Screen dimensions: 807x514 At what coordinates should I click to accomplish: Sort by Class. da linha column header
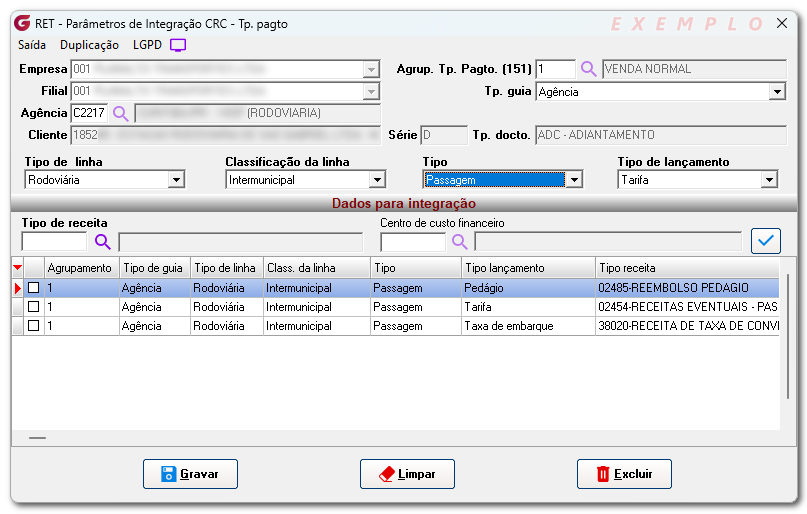[x=317, y=268]
